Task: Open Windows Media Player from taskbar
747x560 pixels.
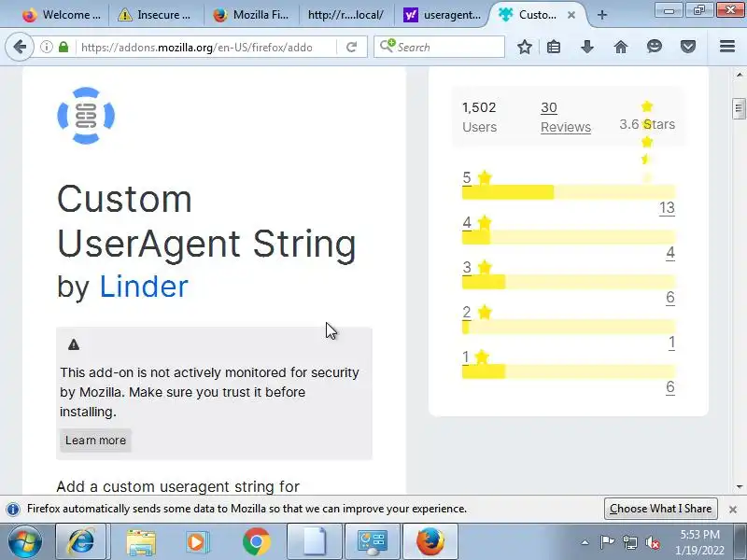Action: (x=197, y=542)
